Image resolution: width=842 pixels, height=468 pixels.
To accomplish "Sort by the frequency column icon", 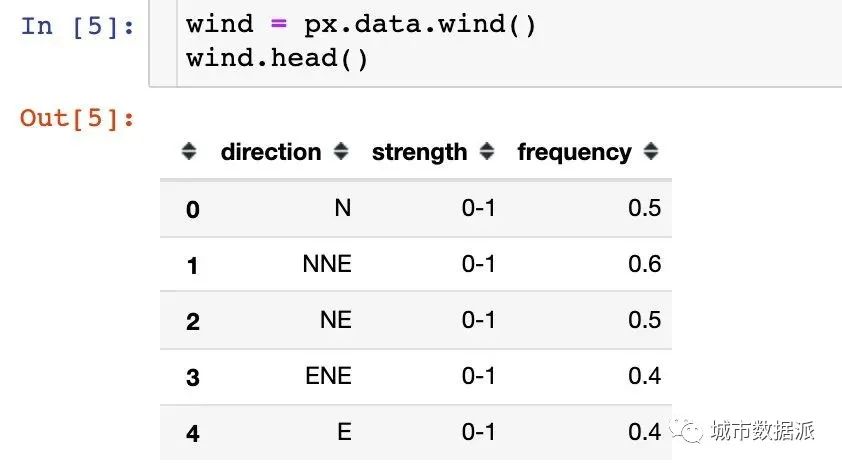I will pyautogui.click(x=651, y=151).
